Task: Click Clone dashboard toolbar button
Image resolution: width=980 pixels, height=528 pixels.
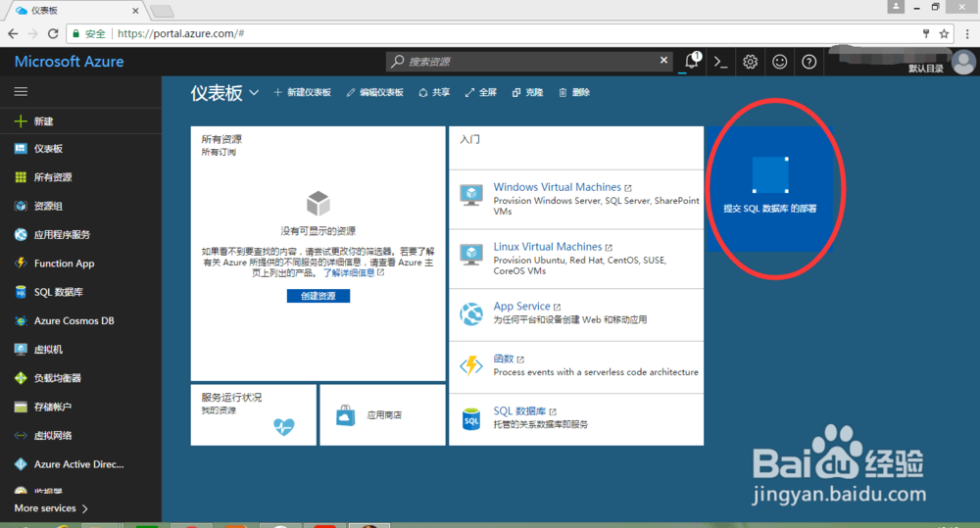Action: [527, 92]
